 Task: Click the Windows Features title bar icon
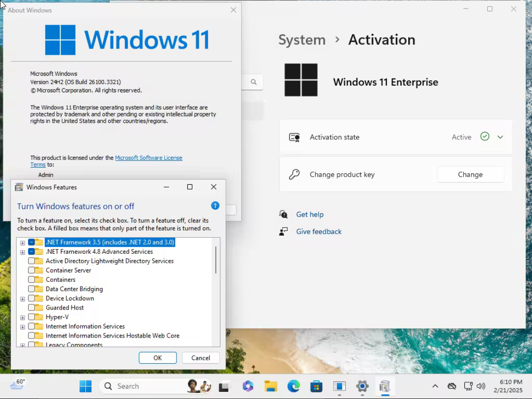(x=19, y=187)
